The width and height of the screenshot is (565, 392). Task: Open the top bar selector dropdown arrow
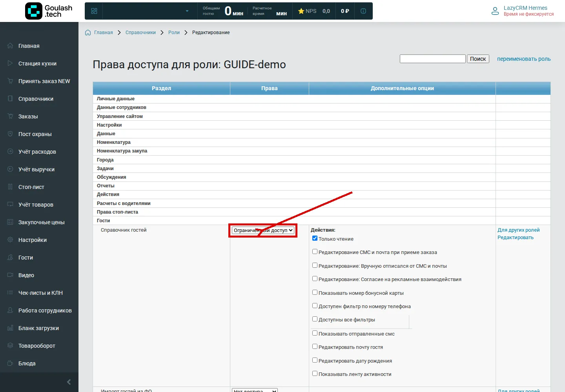pyautogui.click(x=187, y=11)
